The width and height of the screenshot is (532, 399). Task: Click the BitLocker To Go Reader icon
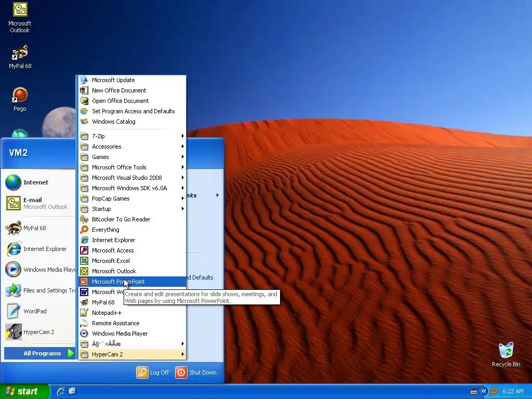84,219
